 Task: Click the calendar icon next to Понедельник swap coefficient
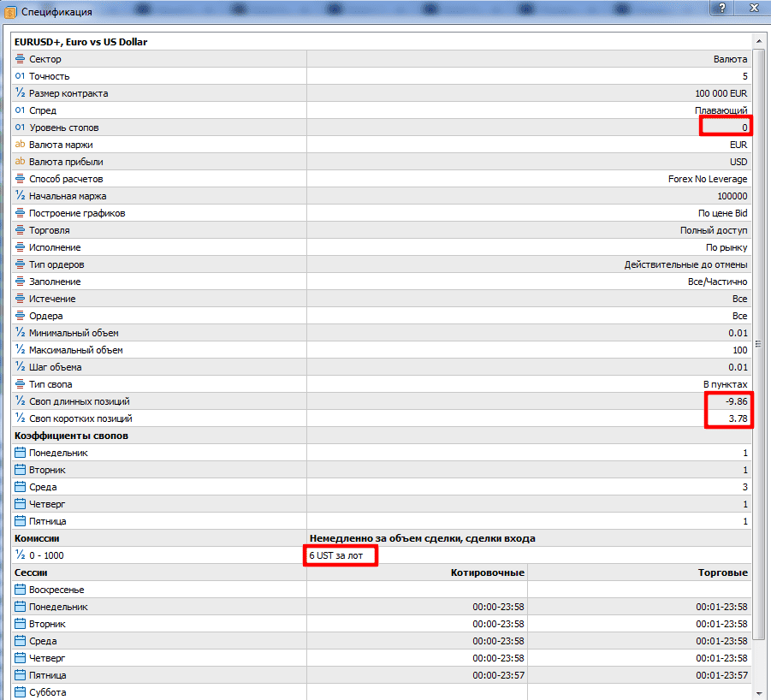[20, 453]
